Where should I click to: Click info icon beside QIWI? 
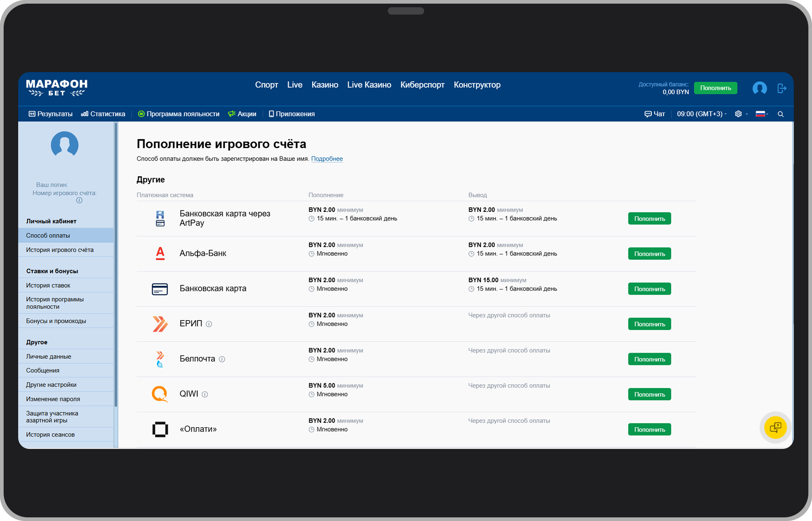pyautogui.click(x=205, y=394)
